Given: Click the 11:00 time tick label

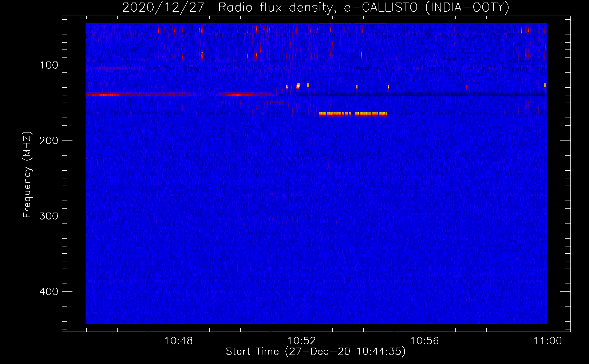Looking at the screenshot, I should click(x=548, y=341).
